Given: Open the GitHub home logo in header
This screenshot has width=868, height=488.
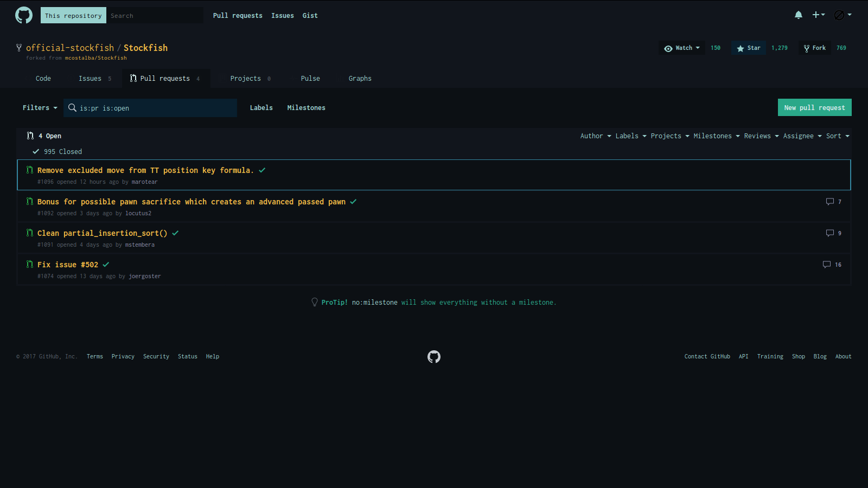Looking at the screenshot, I should (24, 15).
